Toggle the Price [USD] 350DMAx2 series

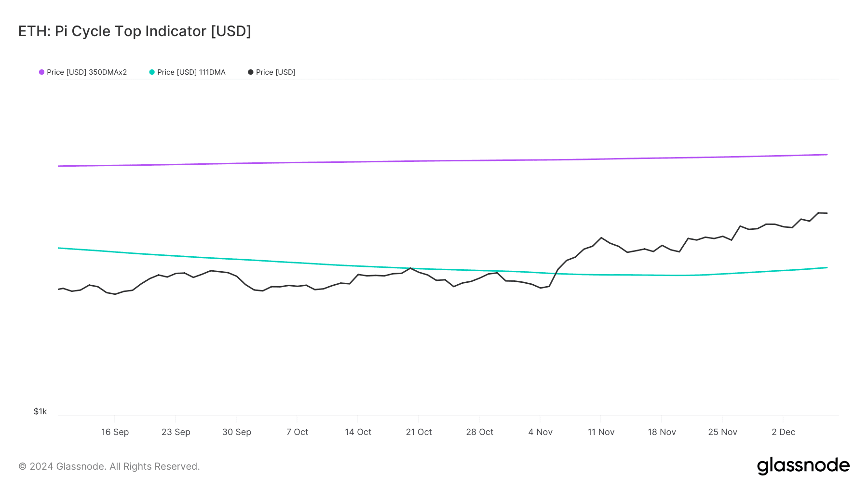click(83, 72)
